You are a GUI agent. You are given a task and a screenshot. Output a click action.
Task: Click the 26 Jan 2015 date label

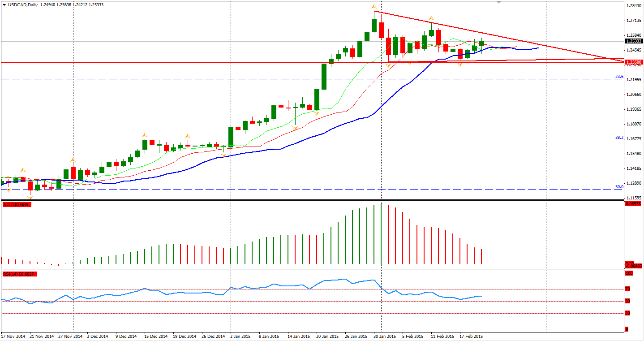pyautogui.click(x=356, y=336)
